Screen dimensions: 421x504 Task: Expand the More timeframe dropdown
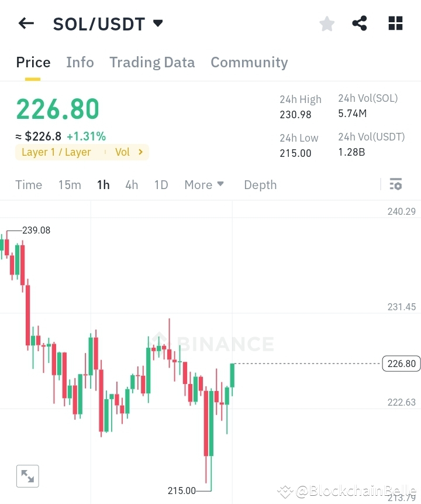[x=204, y=184]
